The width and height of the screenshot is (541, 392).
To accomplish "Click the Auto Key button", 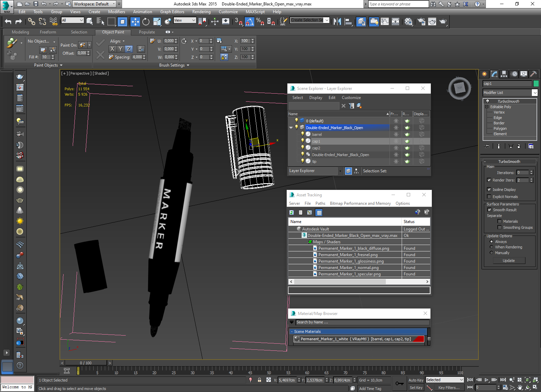I will [416, 380].
